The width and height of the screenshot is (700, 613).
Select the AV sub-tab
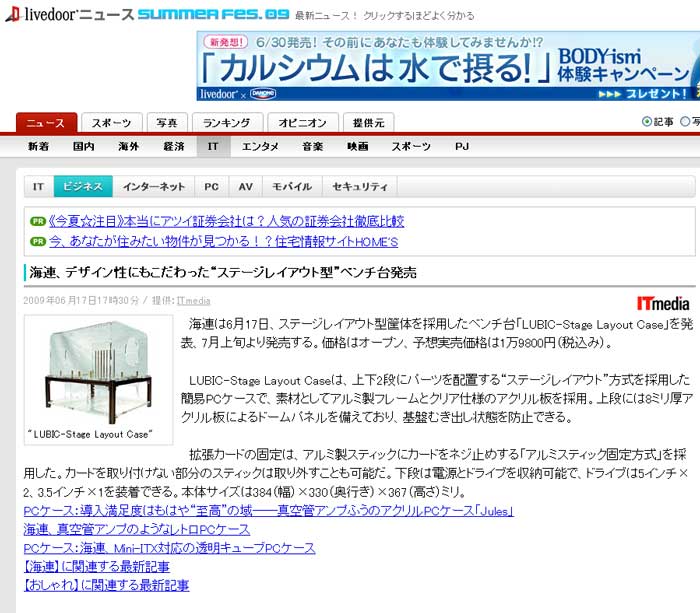tap(246, 187)
